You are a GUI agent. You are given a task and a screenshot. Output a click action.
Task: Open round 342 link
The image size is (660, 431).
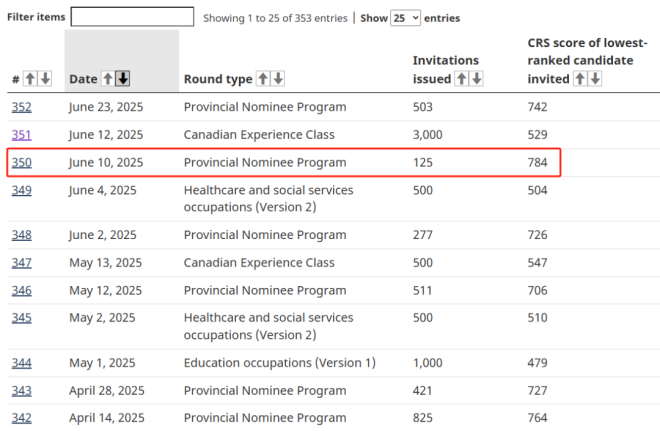21,417
